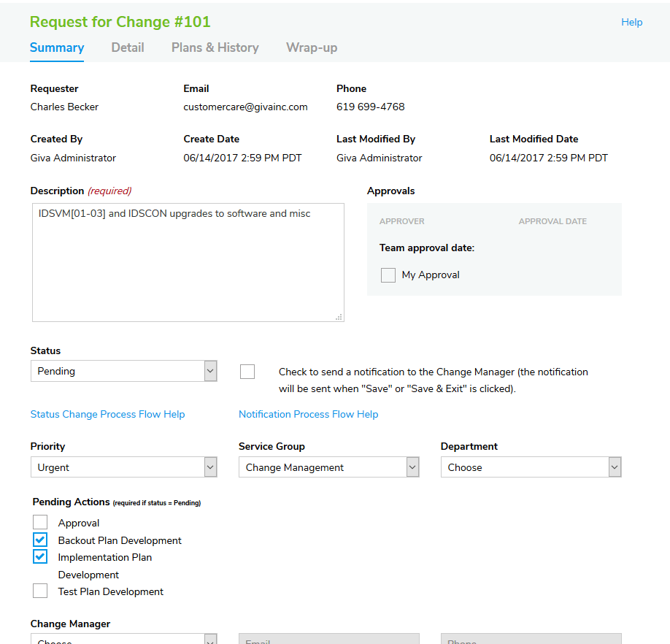Image resolution: width=670 pixels, height=644 pixels.
Task: Open the Plans & History tab
Action: click(x=215, y=47)
